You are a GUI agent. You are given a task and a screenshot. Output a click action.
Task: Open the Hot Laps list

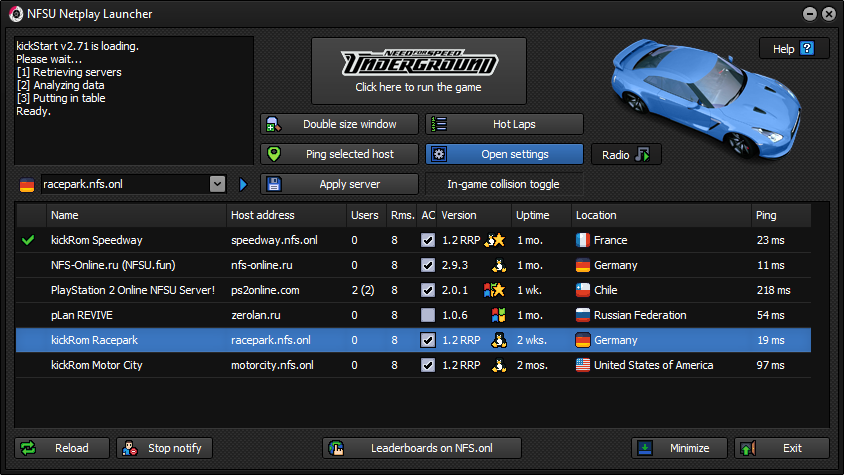(504, 124)
